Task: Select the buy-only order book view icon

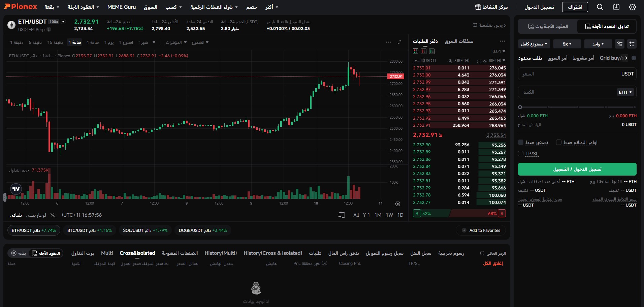Action: [431, 51]
